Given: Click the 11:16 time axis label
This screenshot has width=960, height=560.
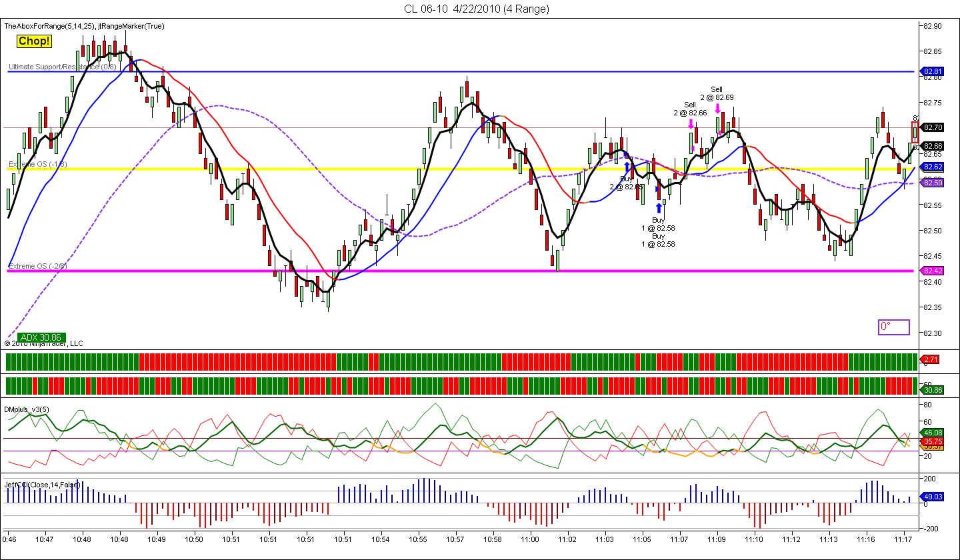Looking at the screenshot, I should point(866,538).
